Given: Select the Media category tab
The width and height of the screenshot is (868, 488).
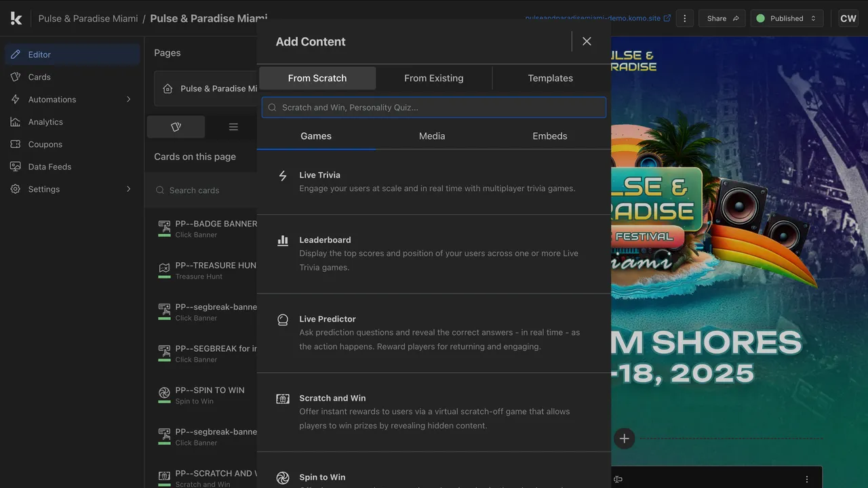Looking at the screenshot, I should tap(432, 136).
